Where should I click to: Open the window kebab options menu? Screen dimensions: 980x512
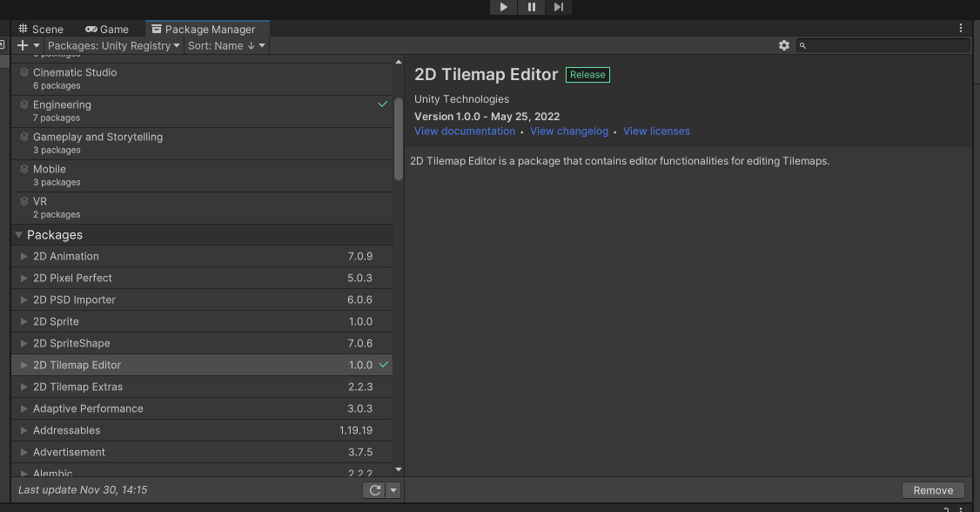[x=961, y=28]
